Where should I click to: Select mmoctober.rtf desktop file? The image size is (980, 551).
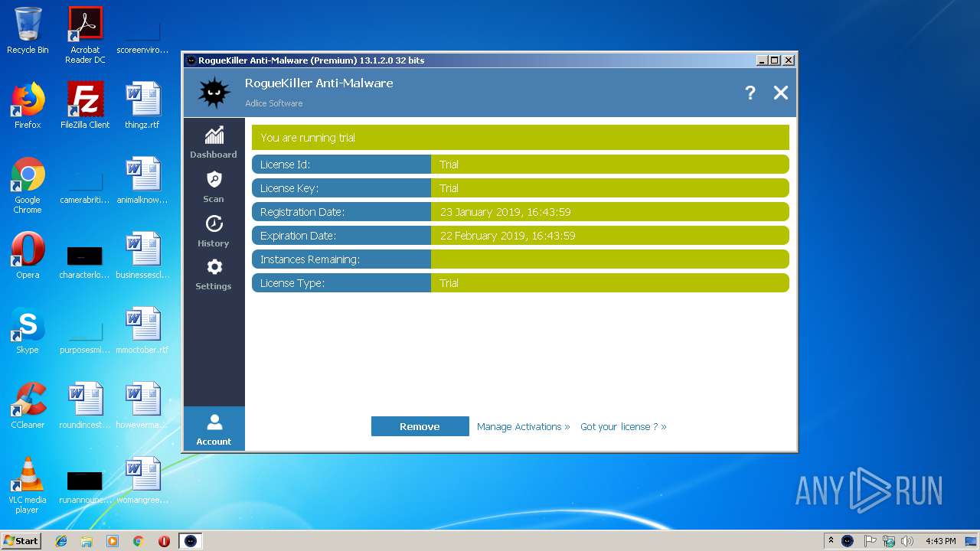142,331
